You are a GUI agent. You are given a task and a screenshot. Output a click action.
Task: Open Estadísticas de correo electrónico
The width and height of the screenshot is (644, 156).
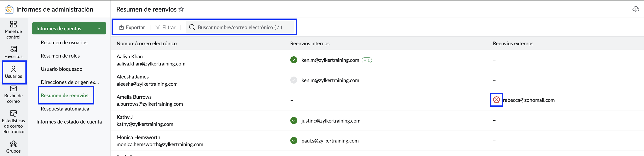pyautogui.click(x=13, y=122)
